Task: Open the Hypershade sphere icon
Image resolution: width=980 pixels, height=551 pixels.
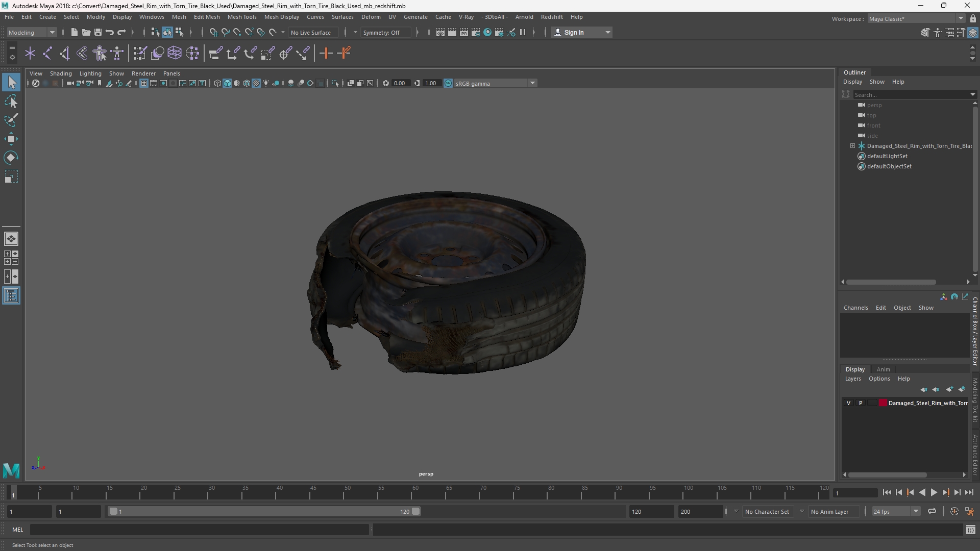Action: pyautogui.click(x=487, y=32)
